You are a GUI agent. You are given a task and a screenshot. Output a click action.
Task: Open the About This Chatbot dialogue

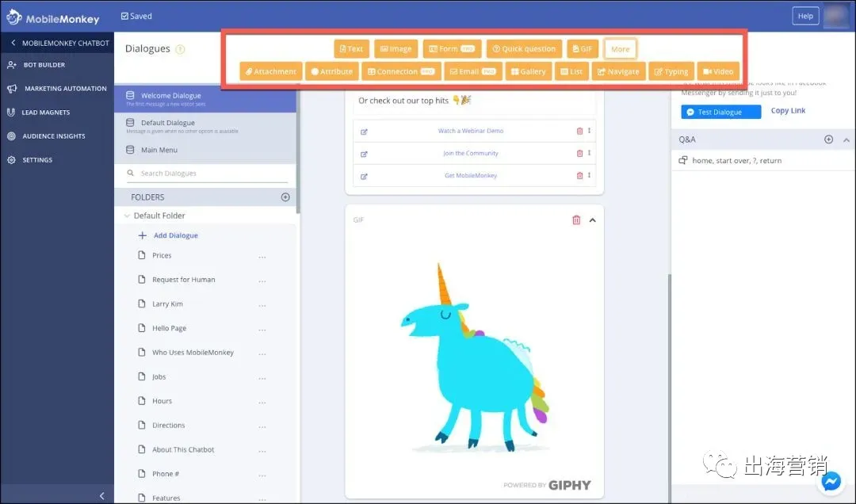tap(183, 449)
